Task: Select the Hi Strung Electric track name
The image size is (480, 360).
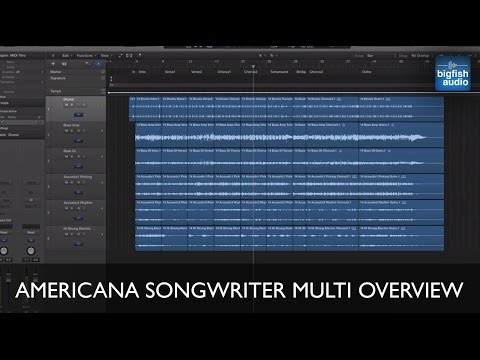Action: 77,229
